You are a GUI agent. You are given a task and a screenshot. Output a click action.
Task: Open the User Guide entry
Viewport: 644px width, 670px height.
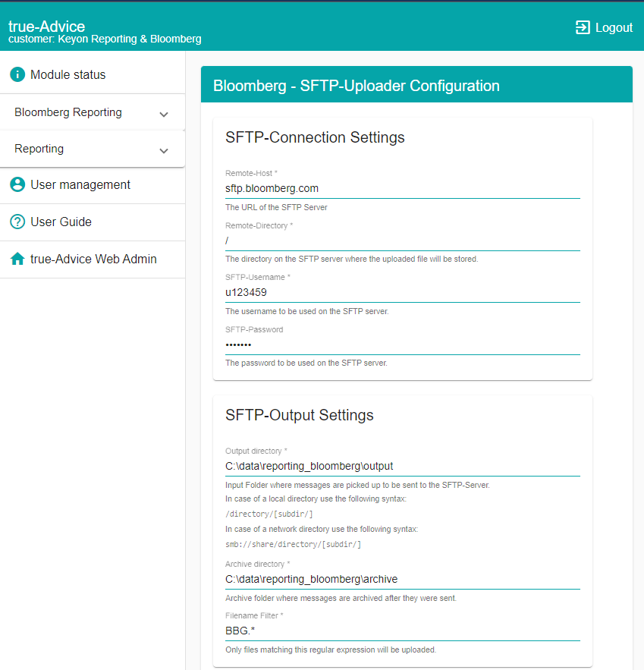pyautogui.click(x=93, y=222)
